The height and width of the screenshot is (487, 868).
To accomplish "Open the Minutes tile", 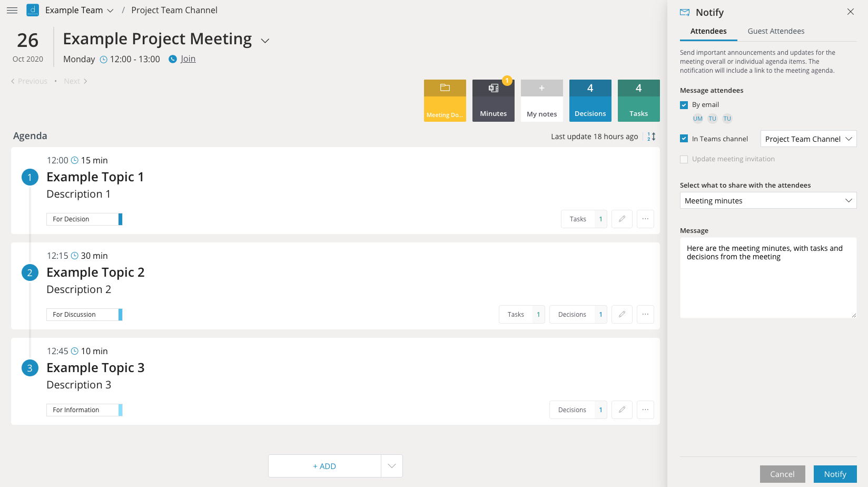I will point(493,100).
